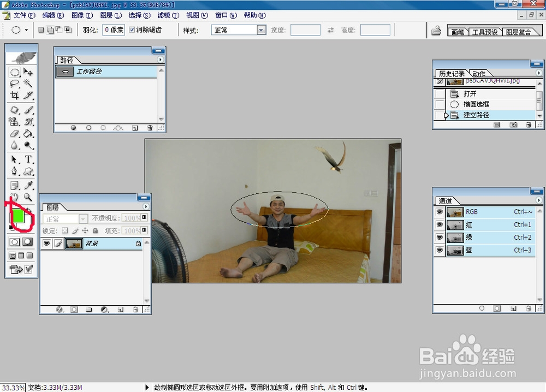Toggle RGB channel visibility
The height and width of the screenshot is (392, 546).
tap(440, 212)
